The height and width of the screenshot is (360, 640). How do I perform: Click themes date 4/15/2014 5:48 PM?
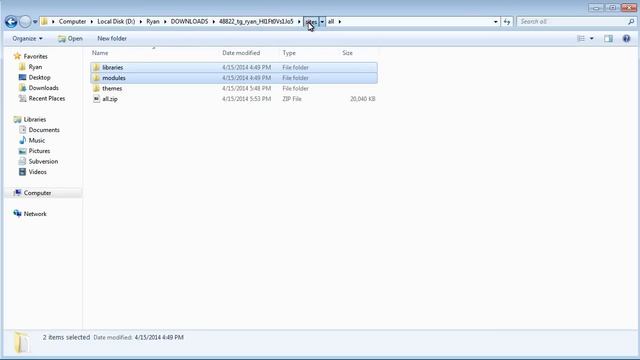(247, 89)
